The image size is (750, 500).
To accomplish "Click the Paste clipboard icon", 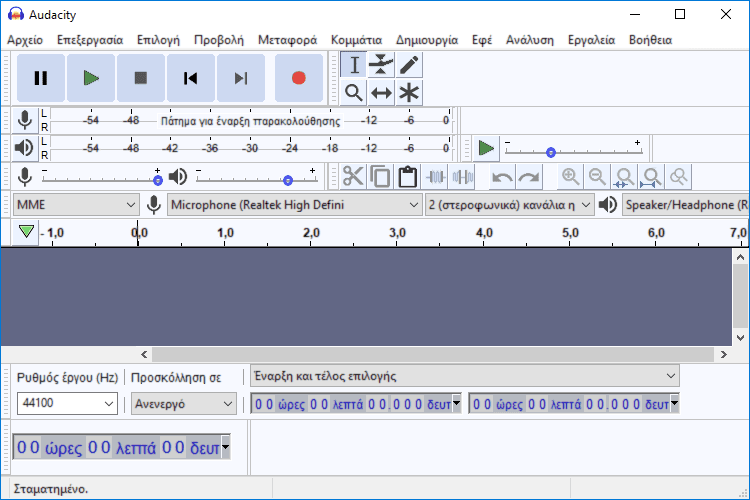I will tap(408, 177).
